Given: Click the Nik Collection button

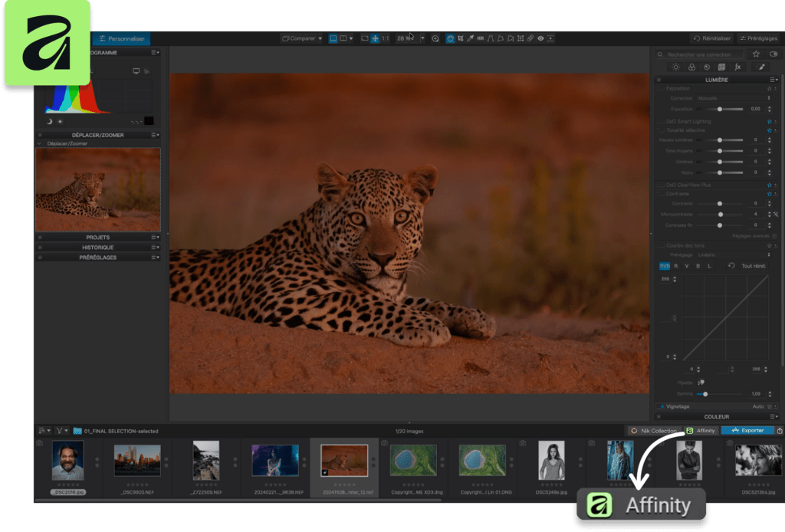Looking at the screenshot, I should [x=653, y=431].
